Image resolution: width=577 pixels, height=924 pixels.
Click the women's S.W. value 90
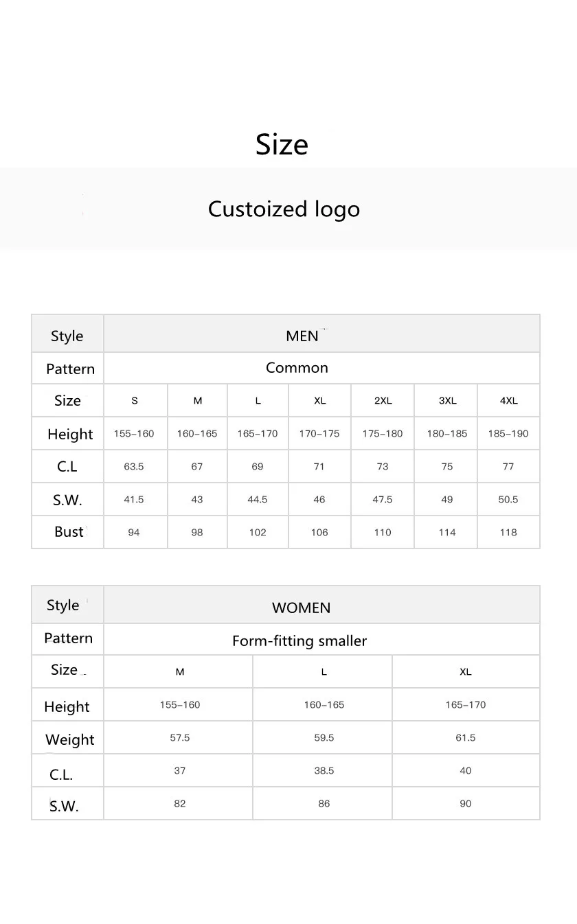coord(466,804)
